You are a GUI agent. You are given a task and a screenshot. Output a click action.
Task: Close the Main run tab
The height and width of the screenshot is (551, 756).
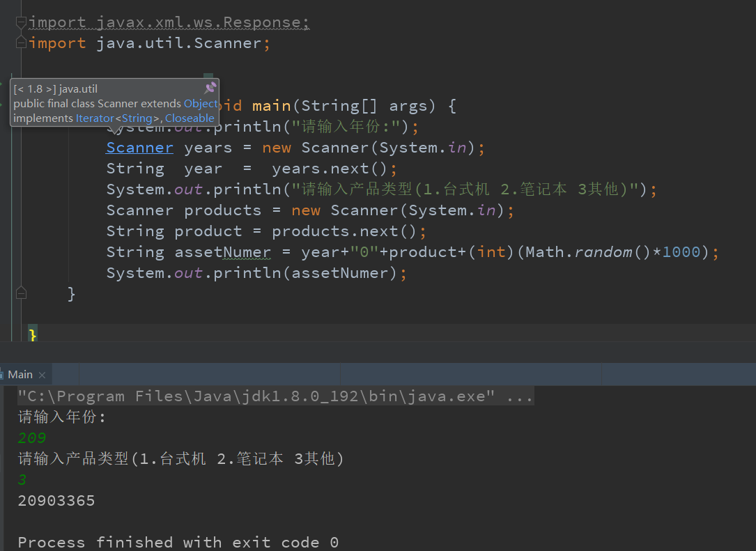coord(42,375)
